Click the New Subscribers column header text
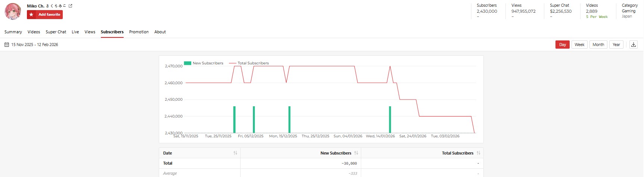 point(336,153)
